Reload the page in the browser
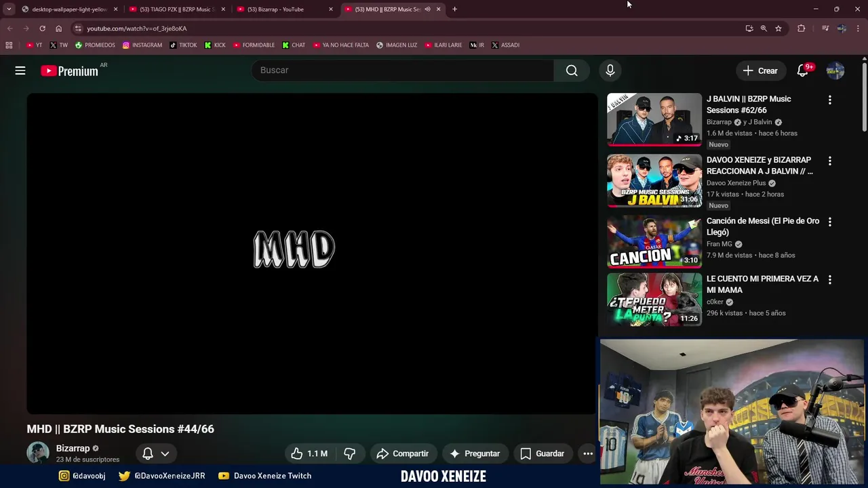Viewport: 868px width, 488px height. tap(42, 28)
